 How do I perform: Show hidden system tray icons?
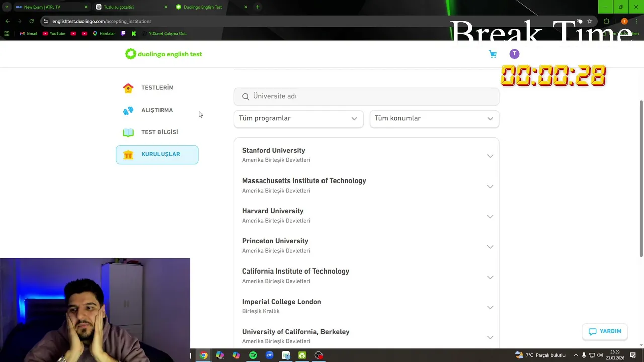pos(576,355)
